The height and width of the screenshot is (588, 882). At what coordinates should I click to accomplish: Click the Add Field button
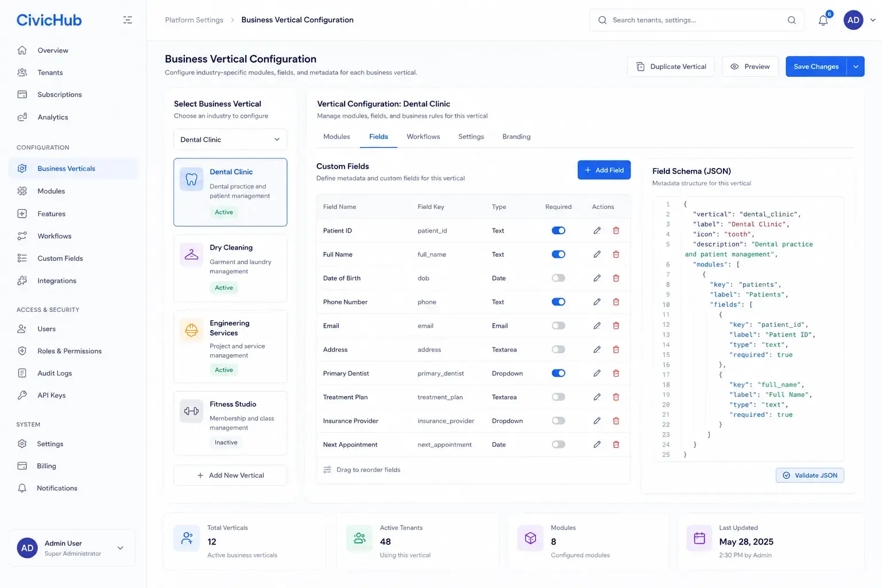coord(604,170)
